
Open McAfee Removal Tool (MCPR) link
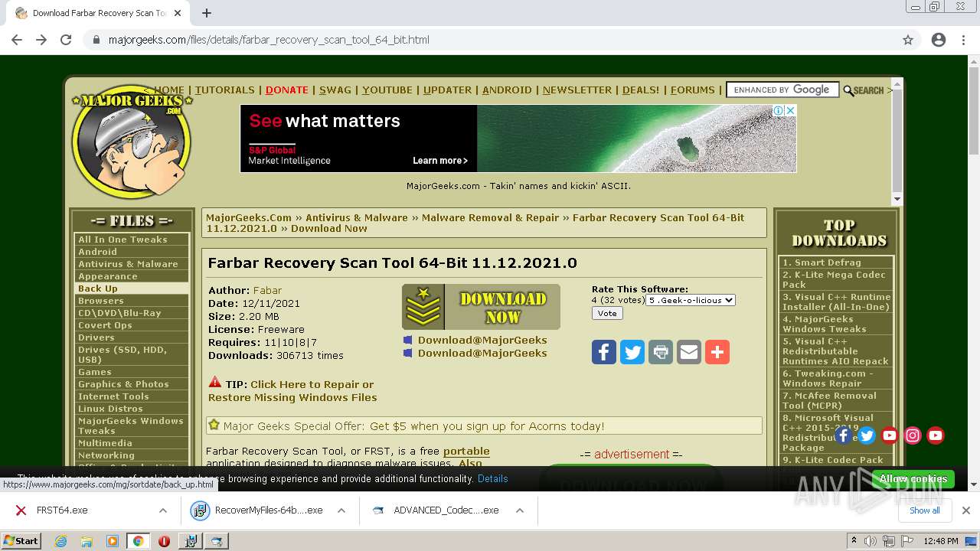pos(829,400)
